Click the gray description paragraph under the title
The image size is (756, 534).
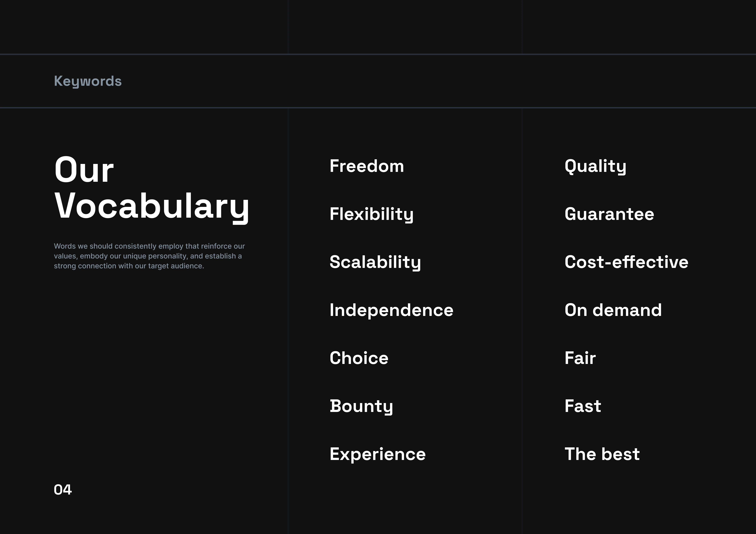pyautogui.click(x=149, y=256)
